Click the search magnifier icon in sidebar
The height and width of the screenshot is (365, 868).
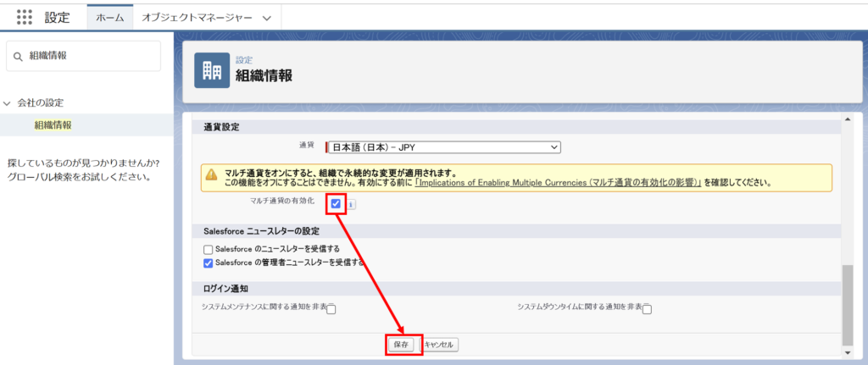click(18, 56)
